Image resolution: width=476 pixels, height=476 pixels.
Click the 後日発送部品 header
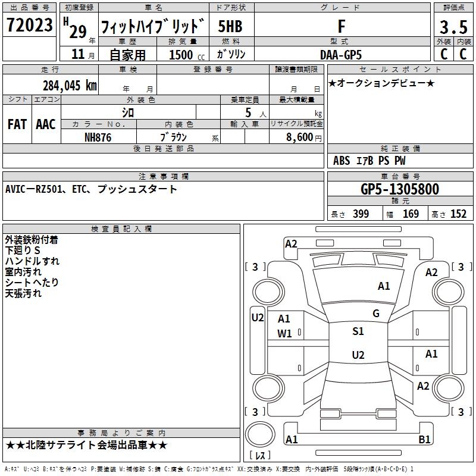163,148
